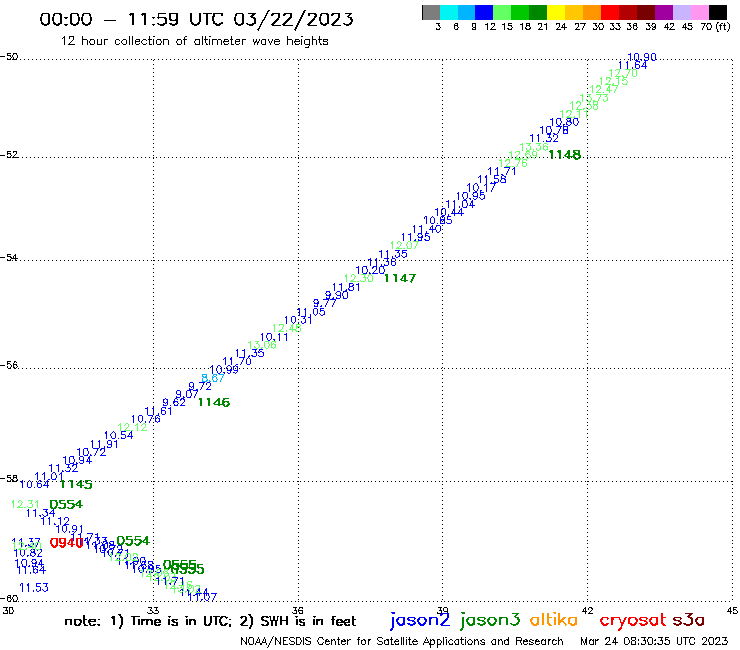Image resolution: width=740 pixels, height=650 pixels.
Task: Click the latitude axis label '-56'
Action: (9, 365)
